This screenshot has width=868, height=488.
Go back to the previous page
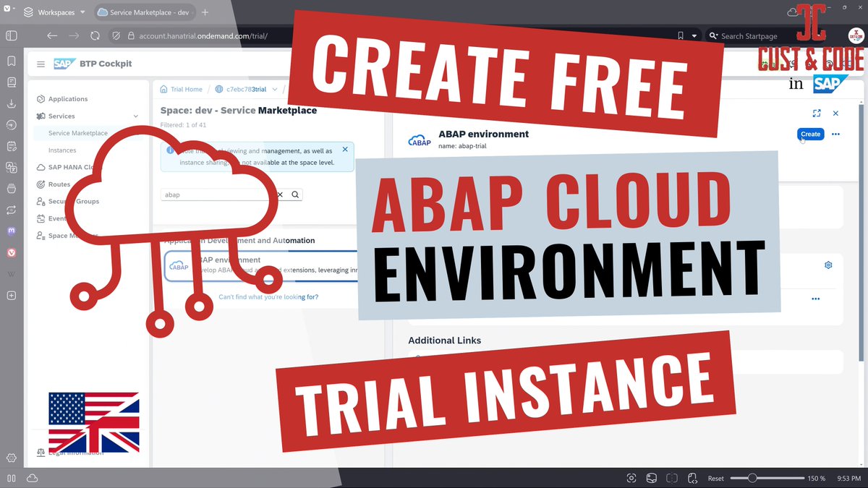tap(51, 35)
